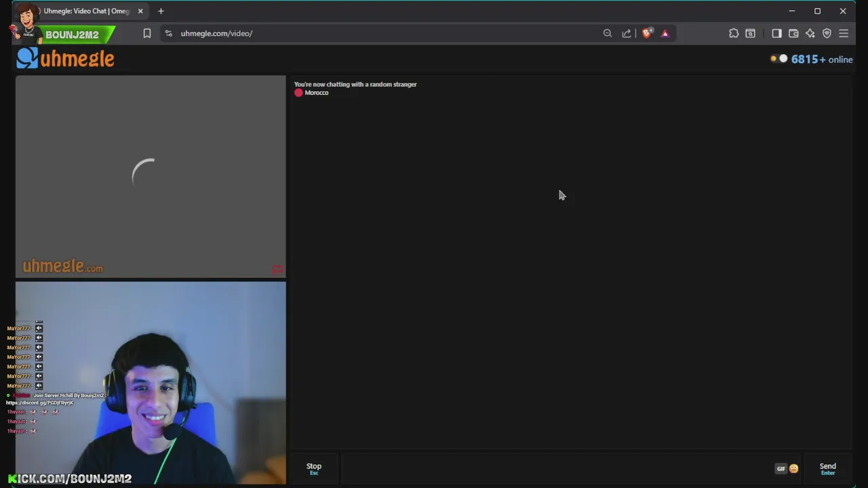Image resolution: width=868 pixels, height=488 pixels.
Task: Click the 6815+ online counter
Action: (821, 60)
